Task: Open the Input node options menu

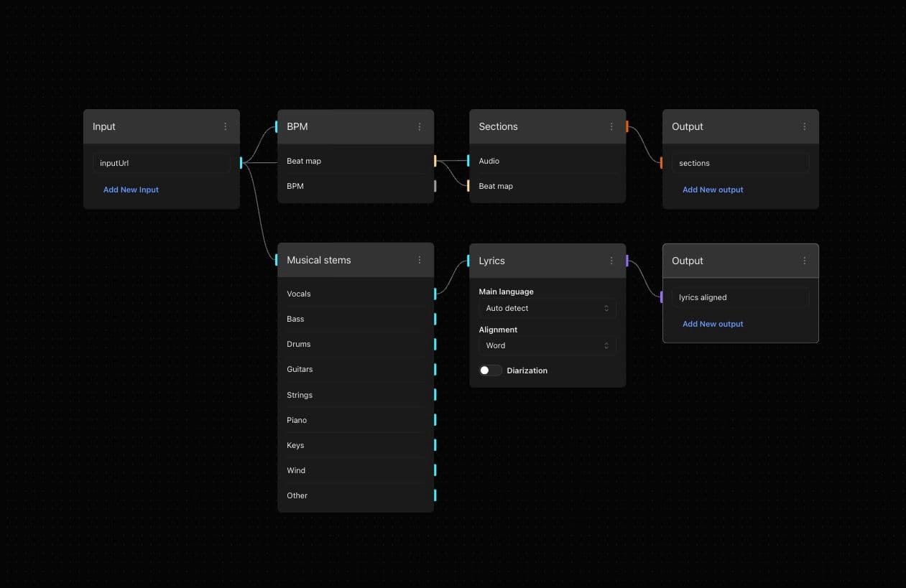Action: tap(225, 126)
